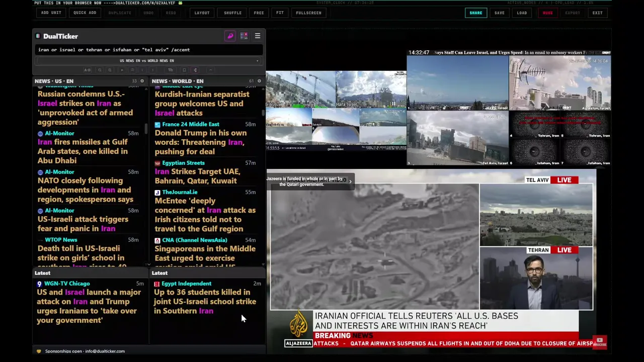Go to next with right chevron
The height and width of the screenshot is (362, 644).
[152, 70]
